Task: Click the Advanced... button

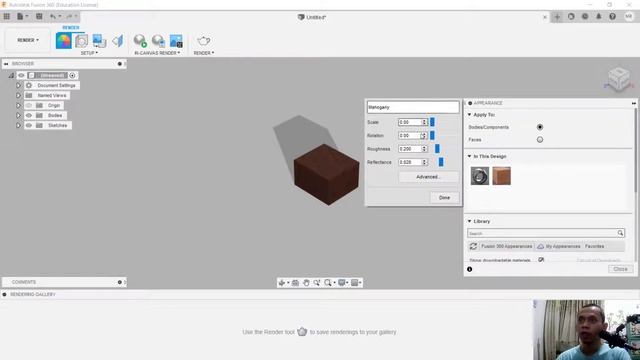Action: 428,177
